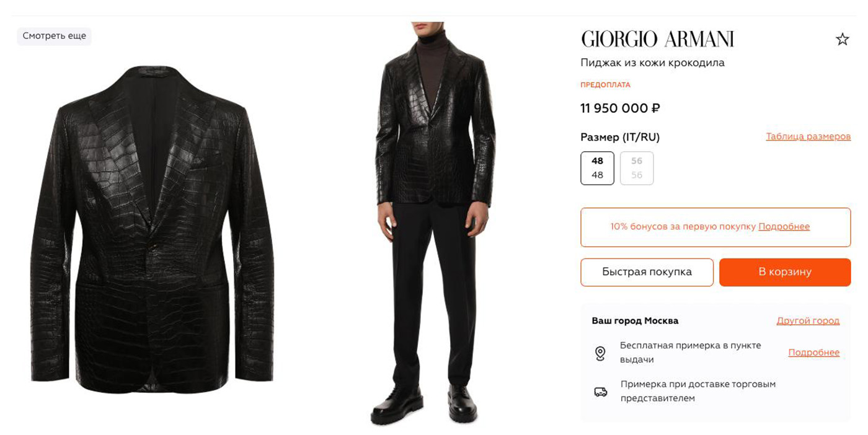Click the Бесплатная примерка в пункте выдачи text

(x=690, y=353)
